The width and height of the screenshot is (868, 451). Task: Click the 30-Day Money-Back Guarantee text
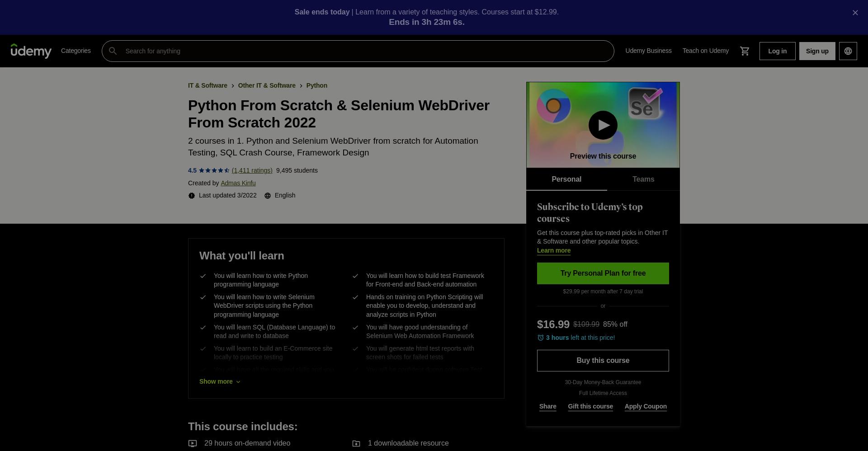pos(603,382)
